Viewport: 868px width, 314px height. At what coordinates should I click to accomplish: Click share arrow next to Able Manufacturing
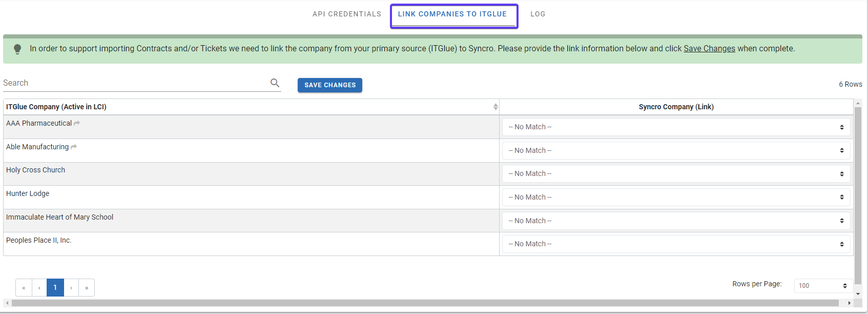[x=74, y=147]
